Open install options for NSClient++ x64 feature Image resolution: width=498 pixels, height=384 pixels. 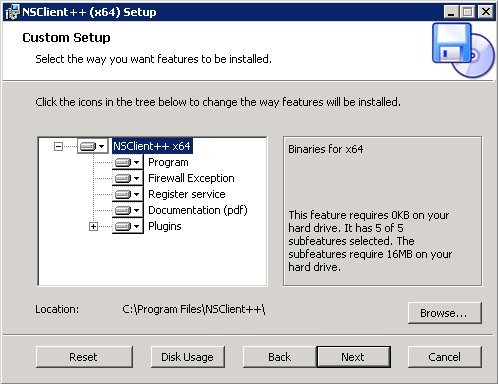click(93, 146)
